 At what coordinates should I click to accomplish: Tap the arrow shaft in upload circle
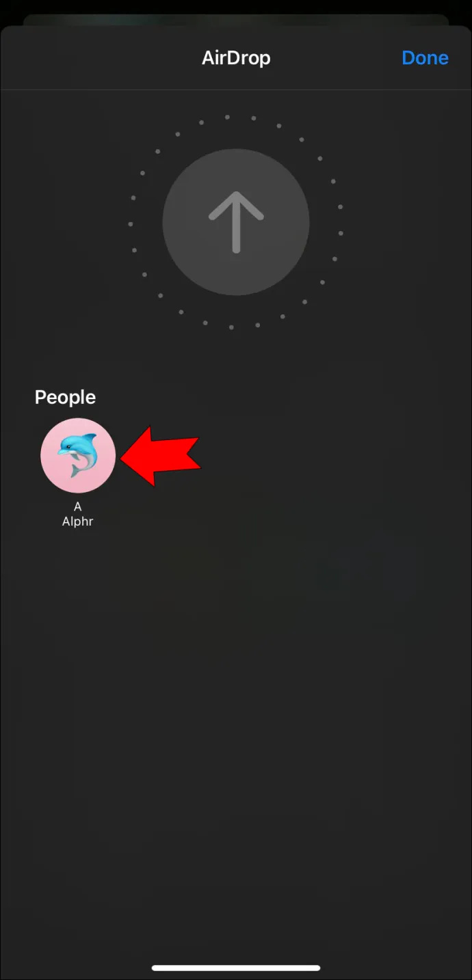[236, 229]
